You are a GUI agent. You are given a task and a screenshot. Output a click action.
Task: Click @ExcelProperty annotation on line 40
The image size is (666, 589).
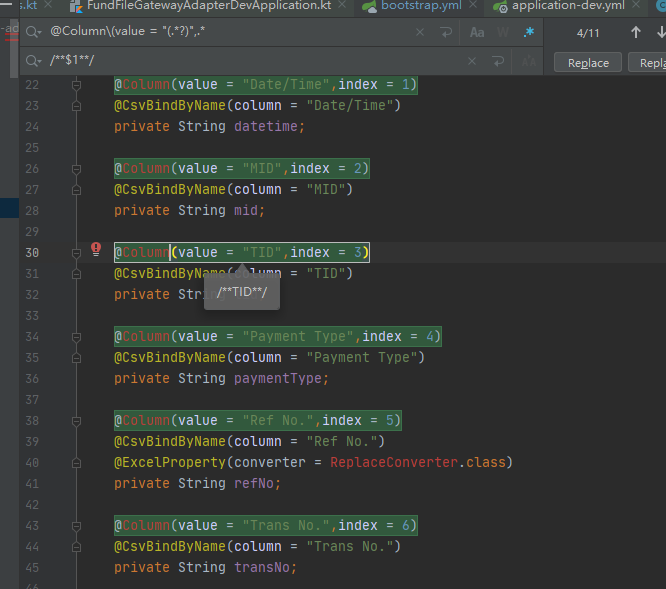[170, 462]
